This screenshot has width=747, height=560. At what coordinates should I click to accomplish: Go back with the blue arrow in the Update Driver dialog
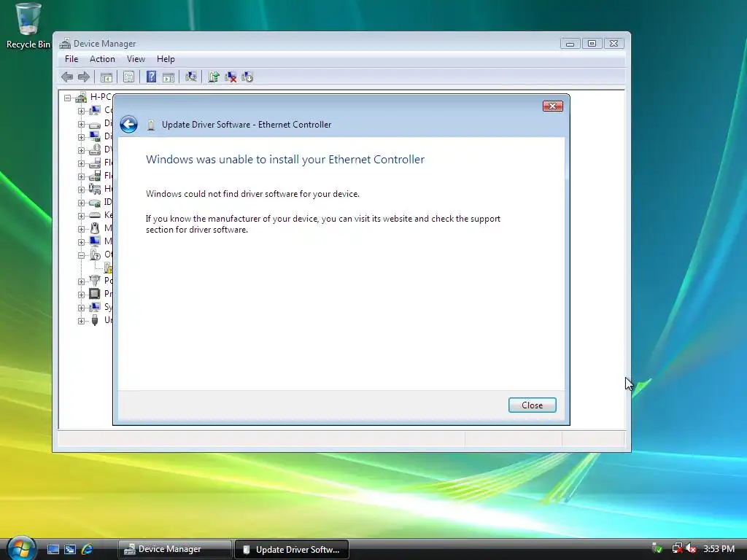coord(128,124)
